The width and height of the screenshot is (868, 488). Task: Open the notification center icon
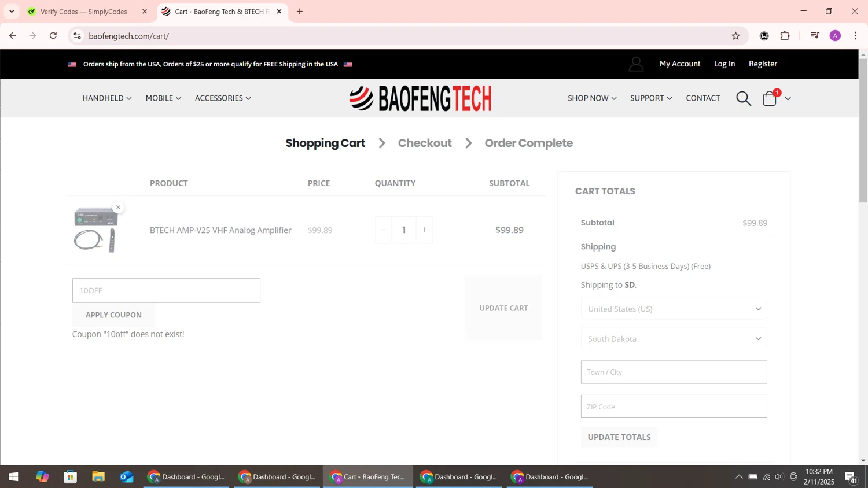pyautogui.click(x=851, y=477)
